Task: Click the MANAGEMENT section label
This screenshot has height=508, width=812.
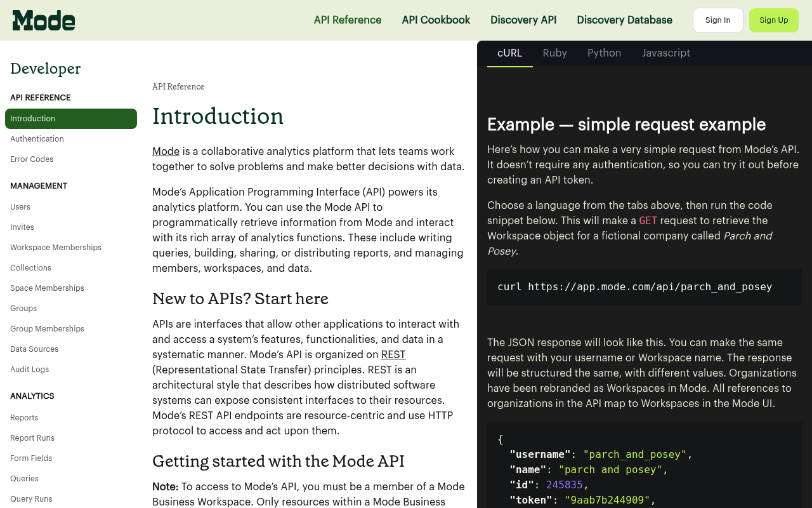Action: pos(39,186)
